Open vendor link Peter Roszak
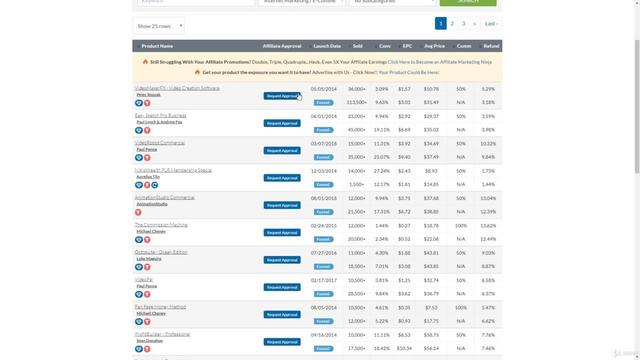Viewport: 640px width, 360px height. [149, 95]
